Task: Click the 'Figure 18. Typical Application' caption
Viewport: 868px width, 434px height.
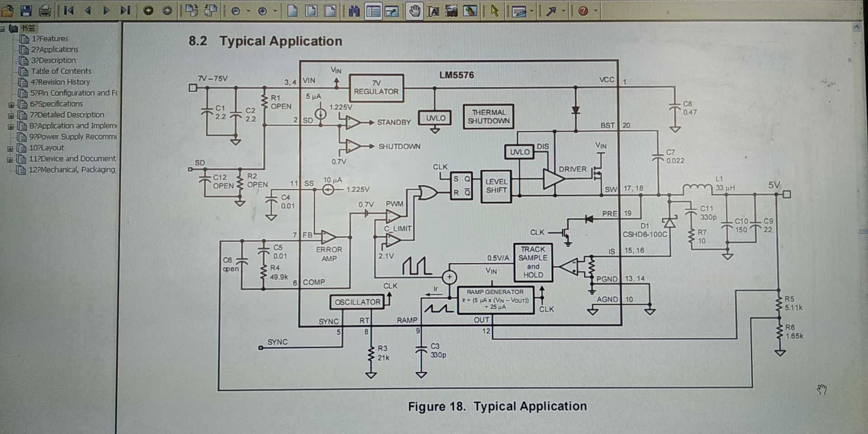Action: coord(497,406)
